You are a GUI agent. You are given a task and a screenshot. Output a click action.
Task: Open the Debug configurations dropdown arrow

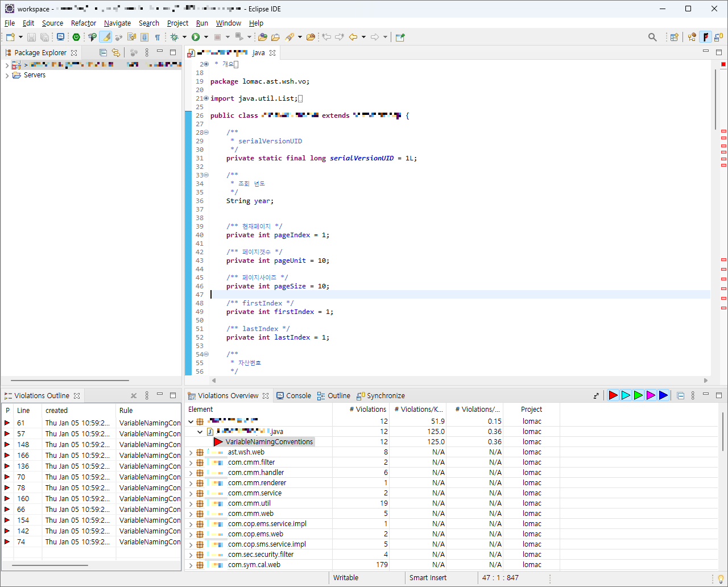[184, 37]
